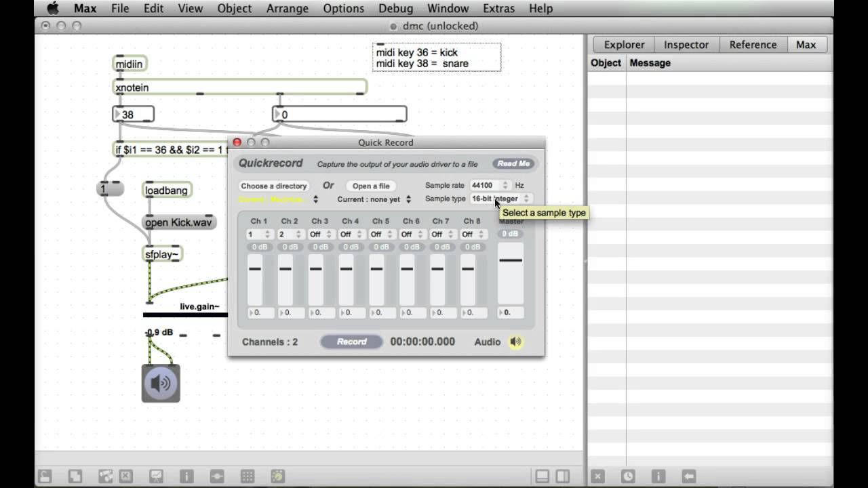Toggle the Audio speaker in Quick Record
Viewport: 868px width, 488px height.
click(x=516, y=342)
